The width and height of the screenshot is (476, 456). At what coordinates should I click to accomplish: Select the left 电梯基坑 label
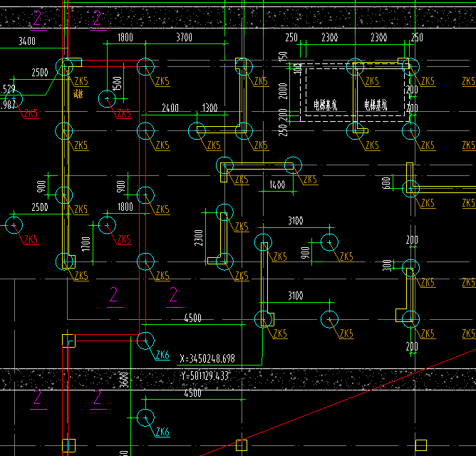(x=325, y=105)
